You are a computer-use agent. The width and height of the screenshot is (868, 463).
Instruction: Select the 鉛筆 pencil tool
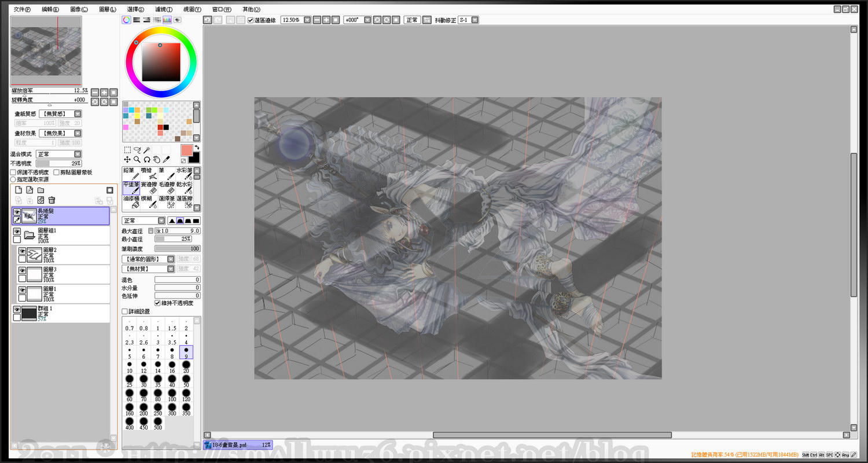tap(131, 174)
